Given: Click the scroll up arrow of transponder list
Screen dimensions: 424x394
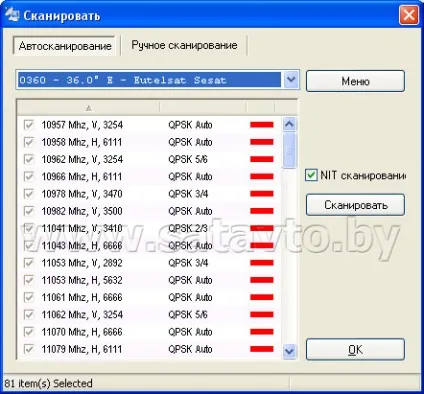Looking at the screenshot, I should [x=289, y=125].
